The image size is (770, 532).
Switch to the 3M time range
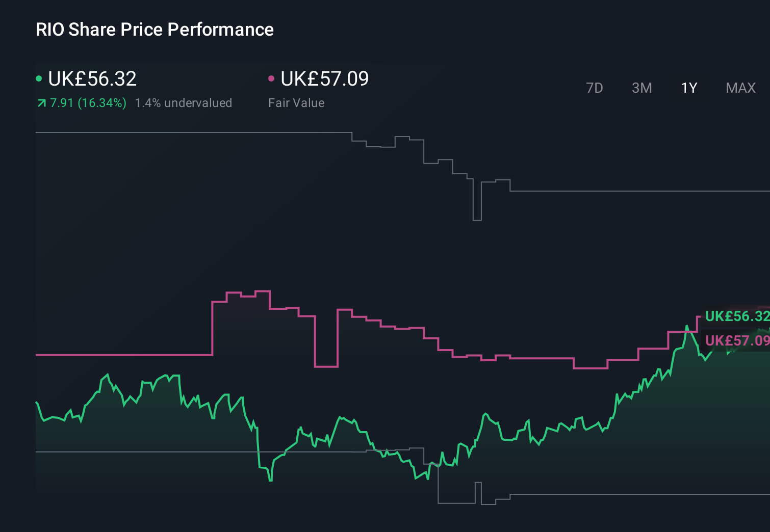641,88
